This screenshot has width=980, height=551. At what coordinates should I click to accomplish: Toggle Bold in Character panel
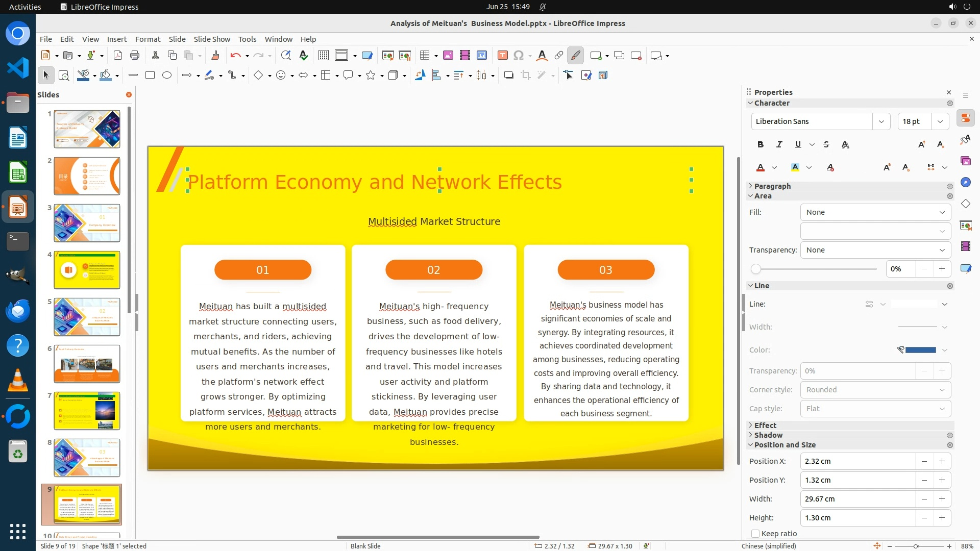pyautogui.click(x=760, y=145)
